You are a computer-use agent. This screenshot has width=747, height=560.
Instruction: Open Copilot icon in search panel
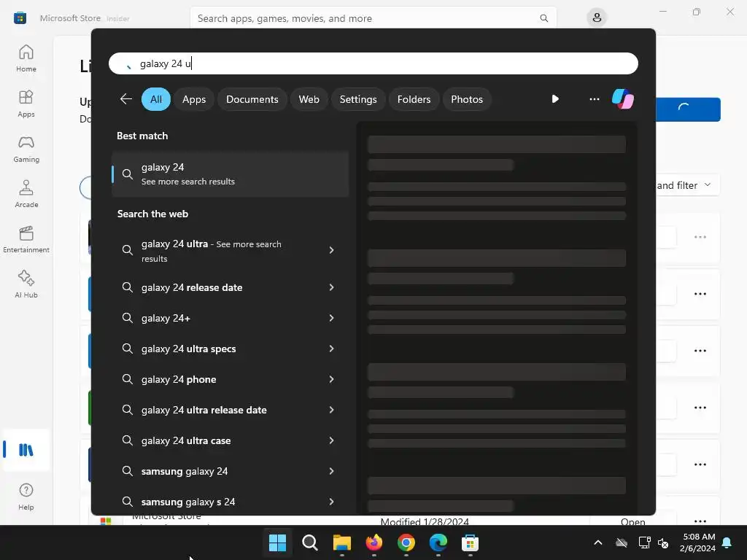click(x=623, y=99)
